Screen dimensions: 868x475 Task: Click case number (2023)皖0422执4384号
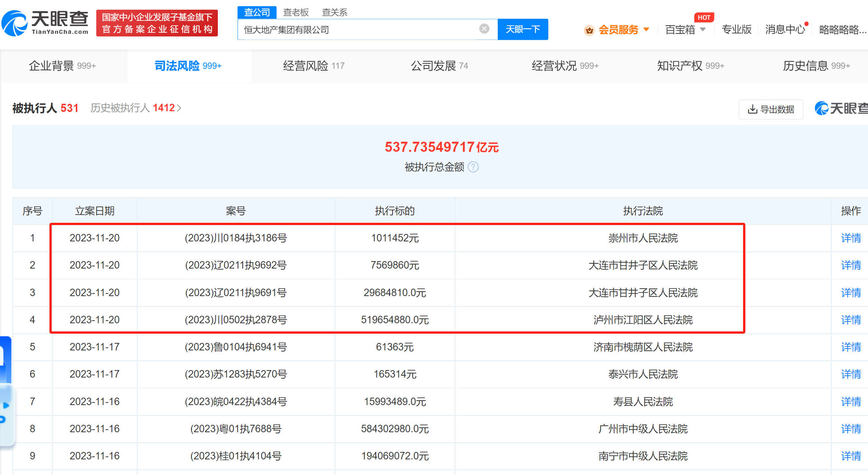click(x=236, y=402)
